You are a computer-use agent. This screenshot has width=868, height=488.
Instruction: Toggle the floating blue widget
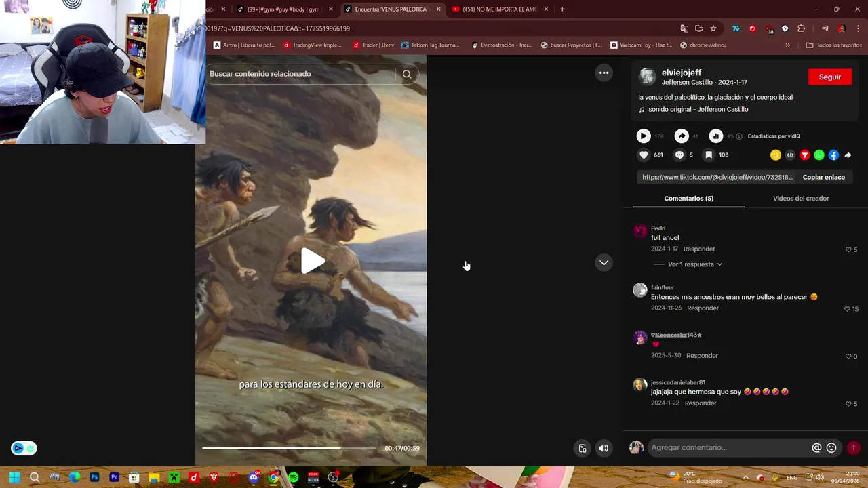click(x=24, y=448)
